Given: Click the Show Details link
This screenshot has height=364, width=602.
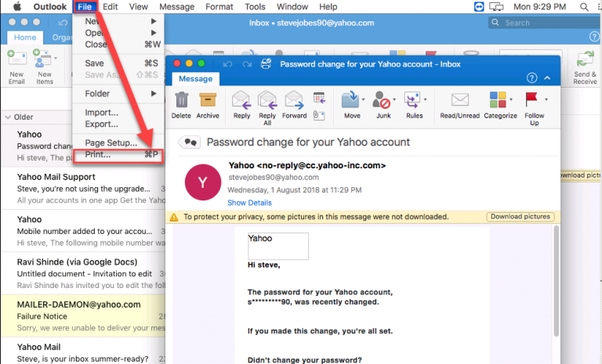Looking at the screenshot, I should (249, 203).
